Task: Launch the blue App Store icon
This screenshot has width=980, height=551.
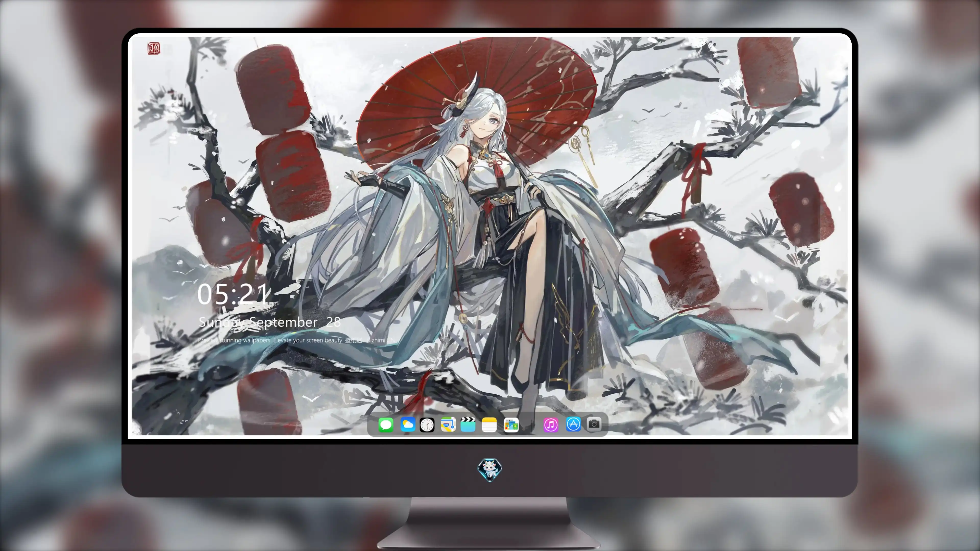Action: pos(573,424)
